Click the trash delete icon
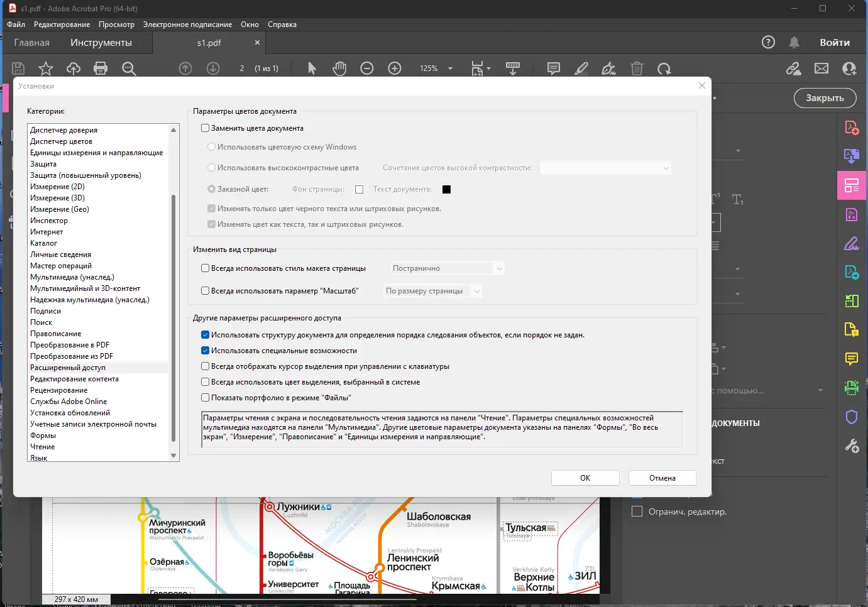 (x=637, y=68)
